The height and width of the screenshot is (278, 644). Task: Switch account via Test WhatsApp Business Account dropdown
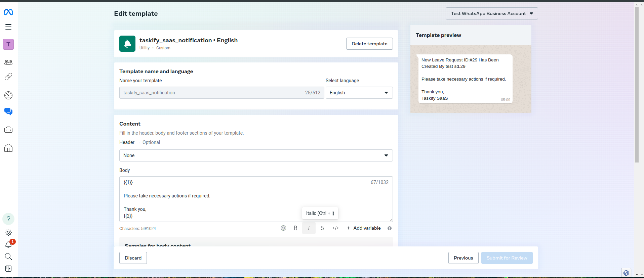[x=491, y=13]
